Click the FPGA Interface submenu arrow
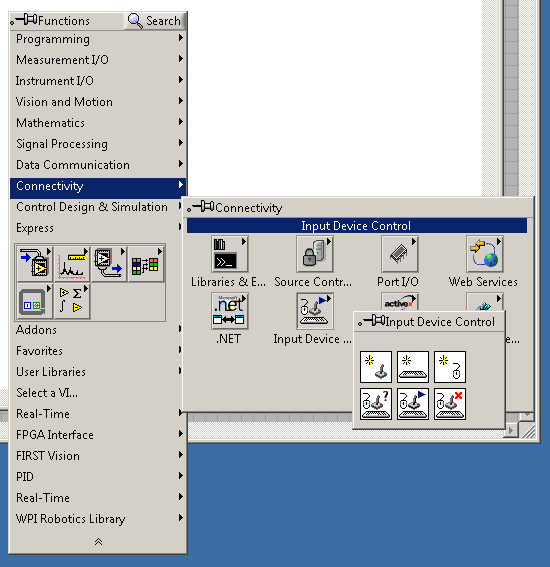 pos(181,434)
